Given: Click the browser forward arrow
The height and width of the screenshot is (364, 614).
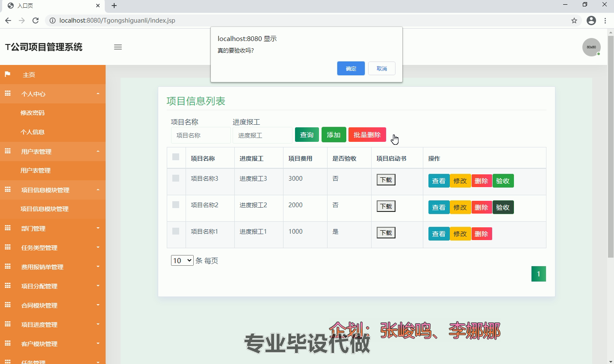Looking at the screenshot, I should pyautogui.click(x=22, y=21).
